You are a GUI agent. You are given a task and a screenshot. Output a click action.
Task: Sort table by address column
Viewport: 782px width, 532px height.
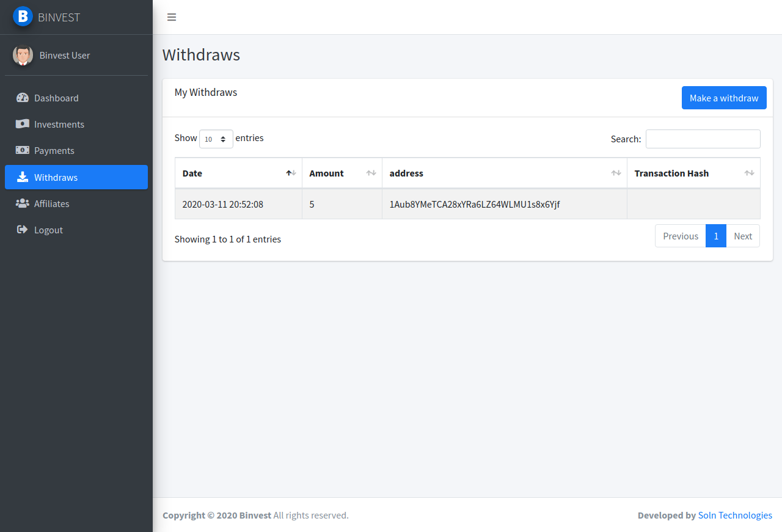pyautogui.click(x=504, y=173)
